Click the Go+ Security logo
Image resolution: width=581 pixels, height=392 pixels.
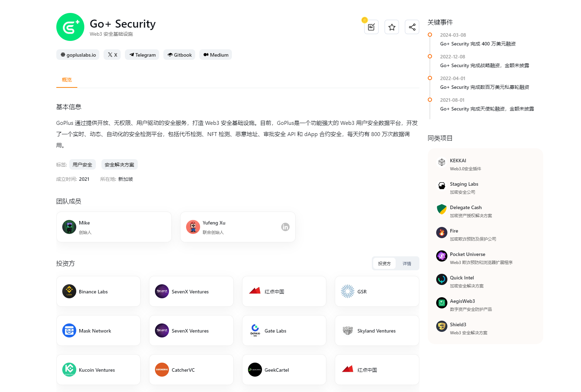click(x=70, y=27)
